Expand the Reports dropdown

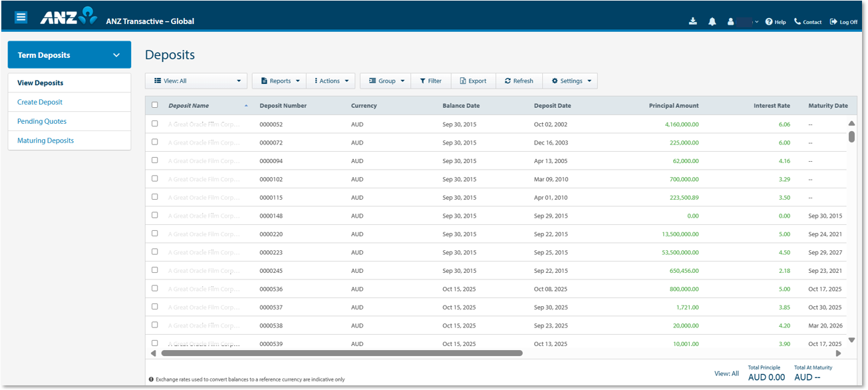pos(279,81)
